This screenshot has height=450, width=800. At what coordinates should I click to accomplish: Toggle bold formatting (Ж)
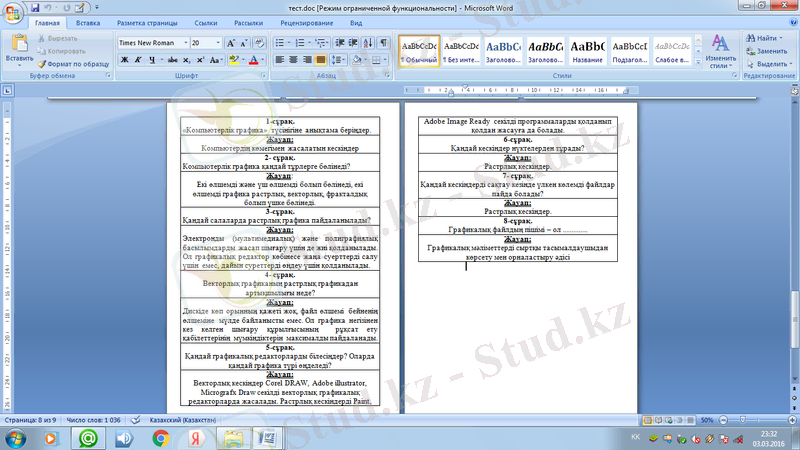(124, 60)
